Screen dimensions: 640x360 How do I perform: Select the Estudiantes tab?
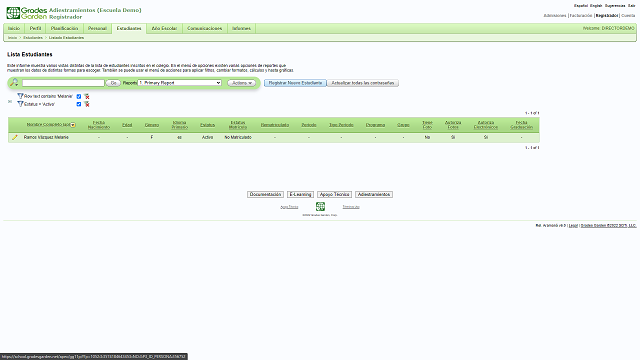coord(129,29)
